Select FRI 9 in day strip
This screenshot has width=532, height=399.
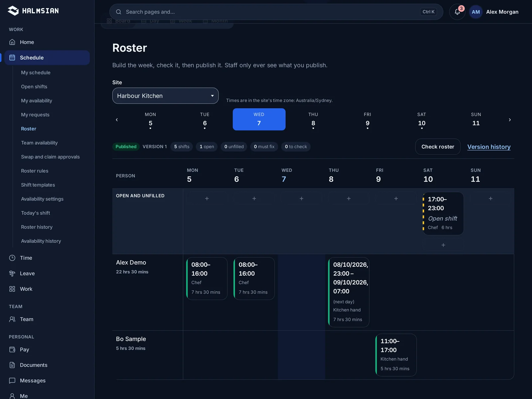click(367, 119)
